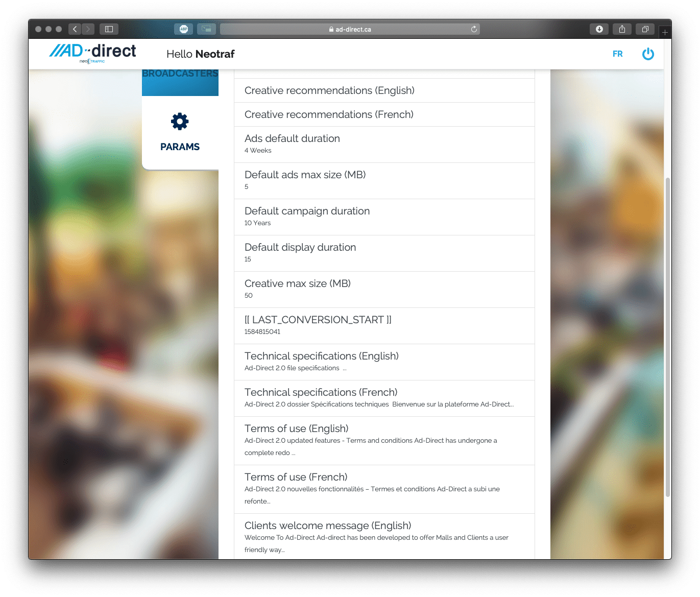Click the power logout icon
Viewport: 700px width, 597px height.
[x=648, y=54]
